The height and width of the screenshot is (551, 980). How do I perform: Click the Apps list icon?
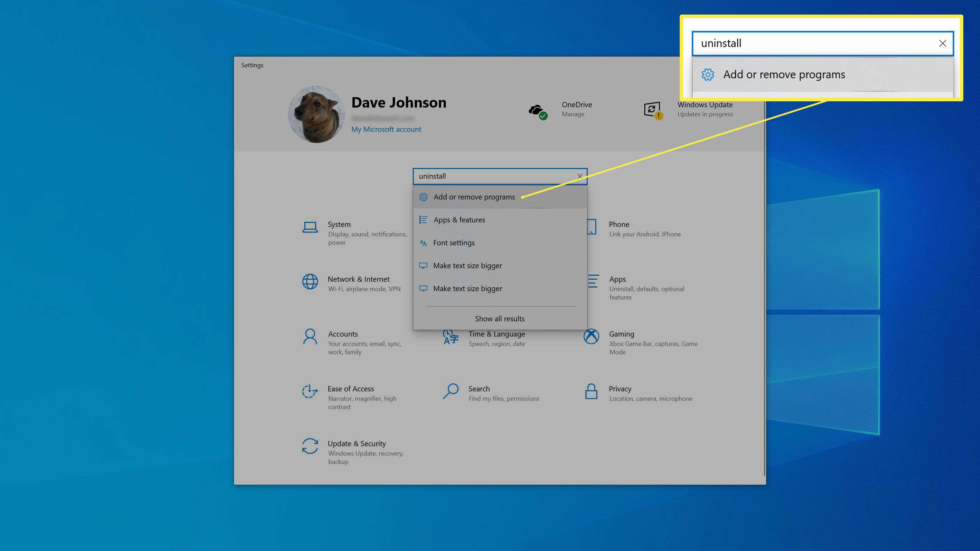click(x=594, y=281)
